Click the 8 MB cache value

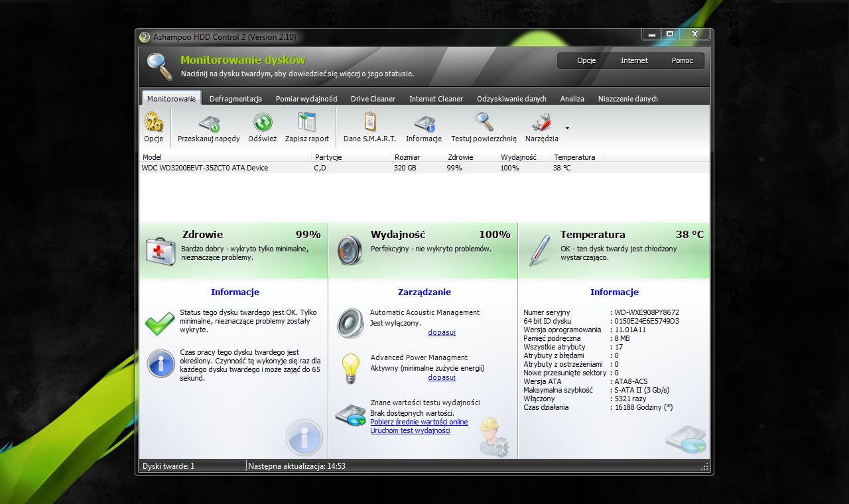(622, 338)
